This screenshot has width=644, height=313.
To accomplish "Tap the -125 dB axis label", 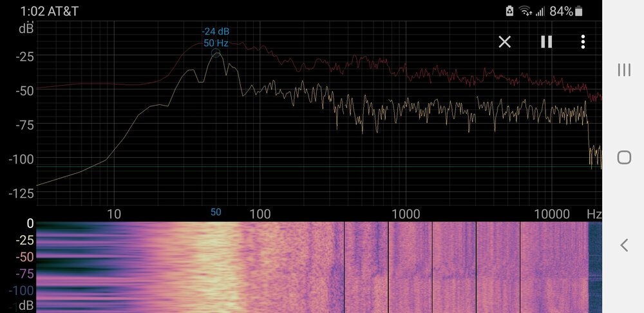I will click(21, 193).
